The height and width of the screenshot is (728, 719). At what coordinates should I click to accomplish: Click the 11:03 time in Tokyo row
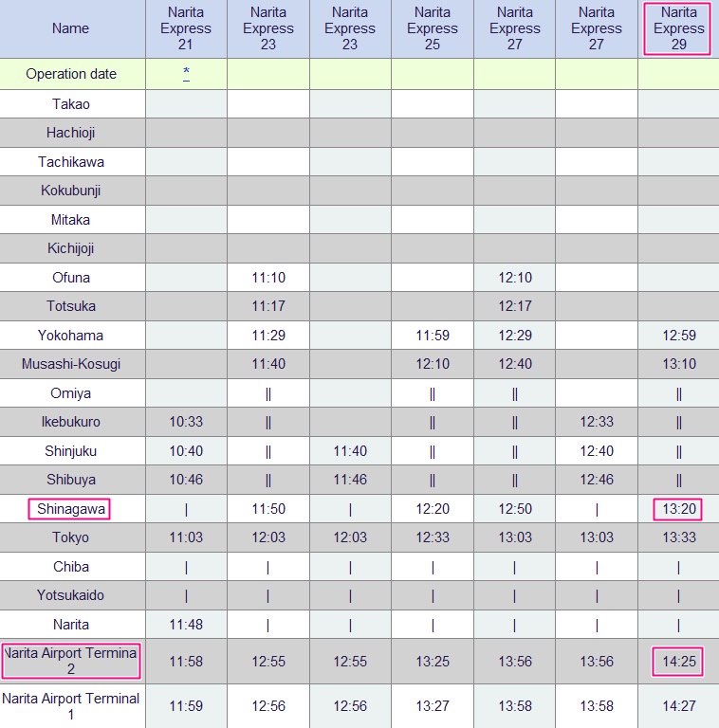186,537
